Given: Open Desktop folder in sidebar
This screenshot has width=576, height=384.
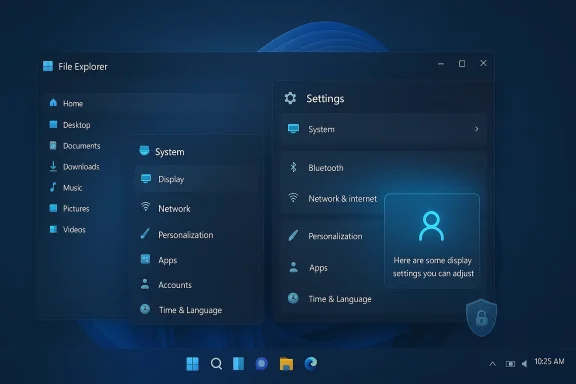Looking at the screenshot, I should pos(70,125).
